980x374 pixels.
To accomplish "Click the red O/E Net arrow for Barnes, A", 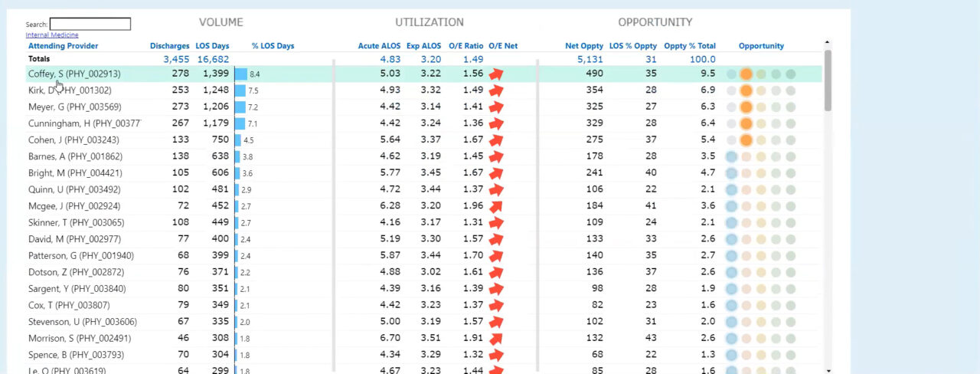I will 496,157.
